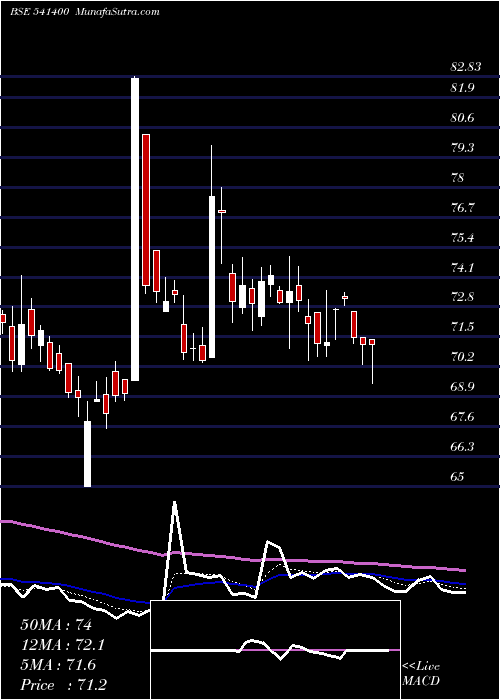500x700 pixels.
Task: Click the 76.7 price axis label
Action: click(462, 208)
